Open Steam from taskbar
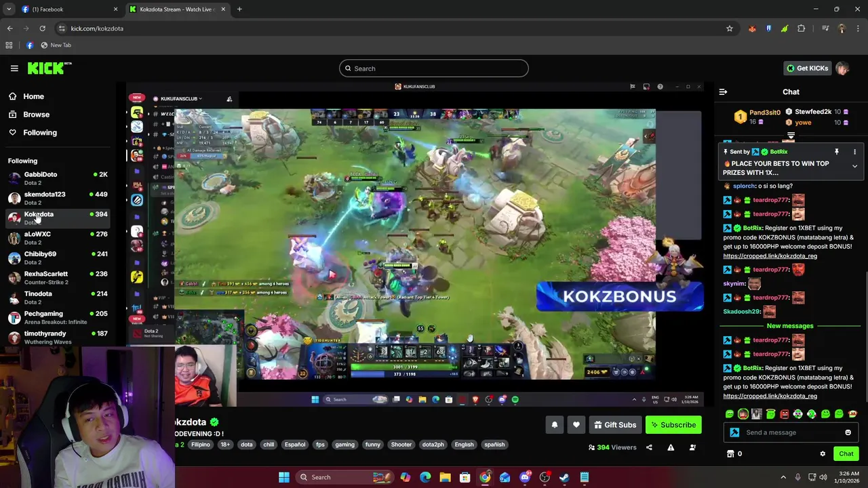Viewport: 868px width, 488px height. point(564,477)
